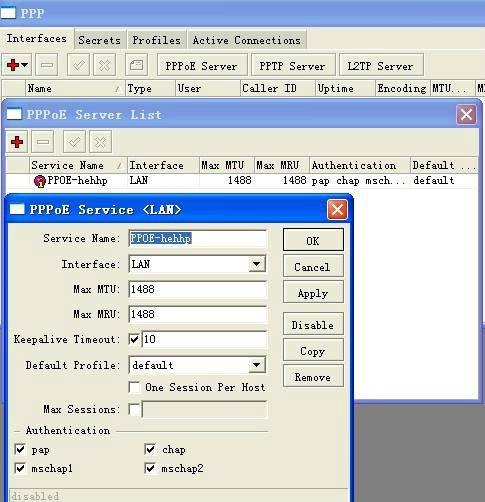485x502 pixels.
Task: Click minus remove icon in PPPoE Server List
Action: click(43, 142)
